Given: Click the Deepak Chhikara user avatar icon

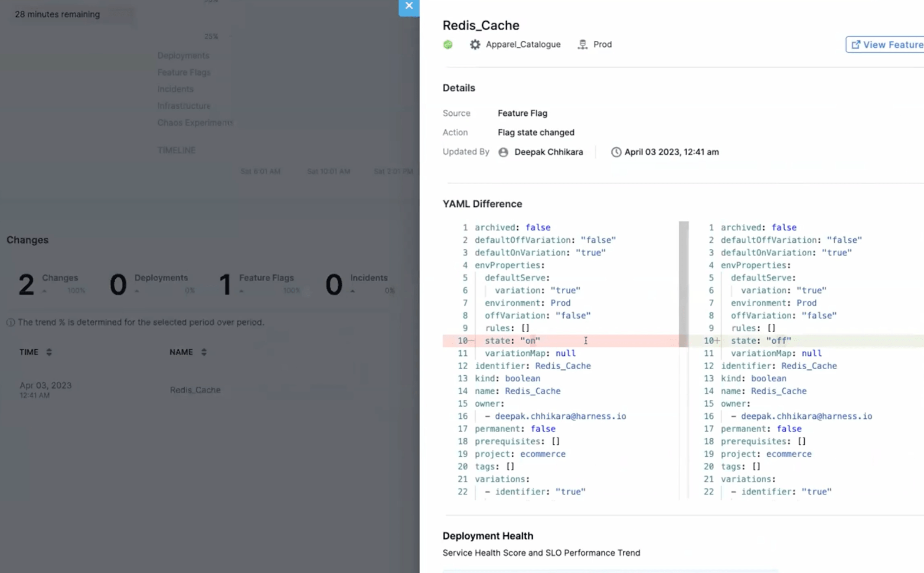Looking at the screenshot, I should pyautogui.click(x=503, y=152).
